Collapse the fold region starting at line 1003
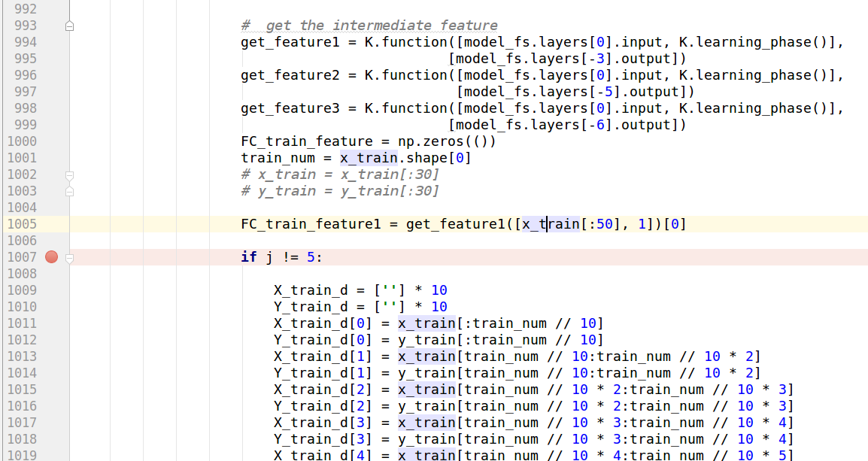 click(68, 191)
